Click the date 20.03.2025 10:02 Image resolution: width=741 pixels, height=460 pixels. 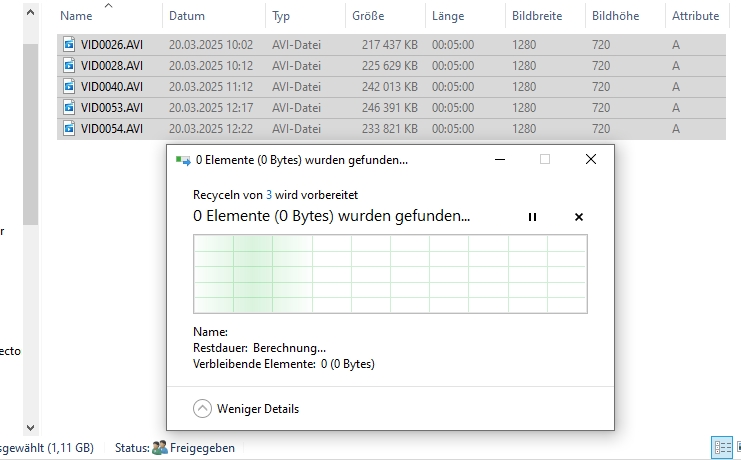pos(211,44)
